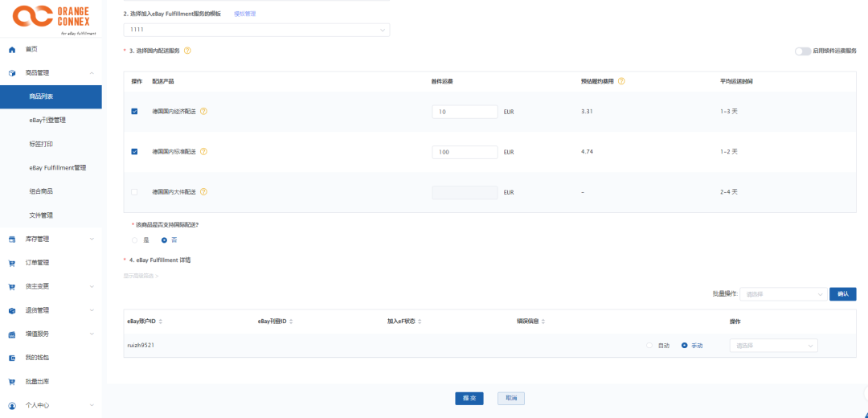Image resolution: width=868 pixels, height=418 pixels.
Task: Click the 取消 cancel button
Action: (511, 399)
